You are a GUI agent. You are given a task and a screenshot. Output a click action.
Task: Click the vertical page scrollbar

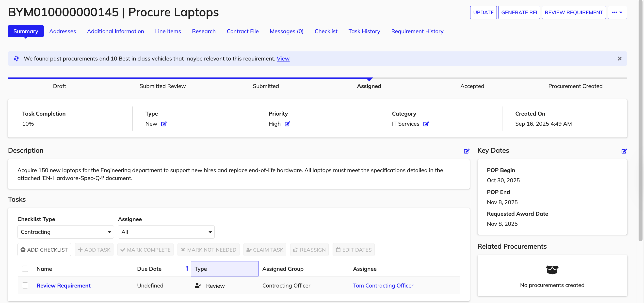pyautogui.click(x=640, y=121)
